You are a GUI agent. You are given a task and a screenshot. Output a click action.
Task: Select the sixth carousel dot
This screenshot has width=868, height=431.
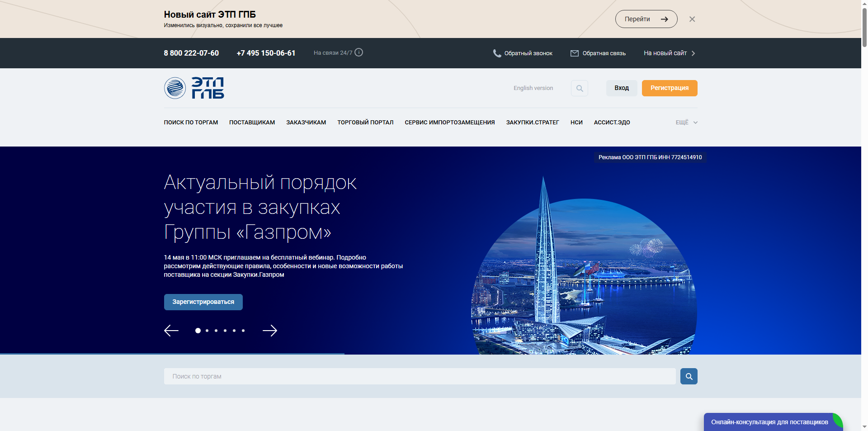tap(243, 331)
